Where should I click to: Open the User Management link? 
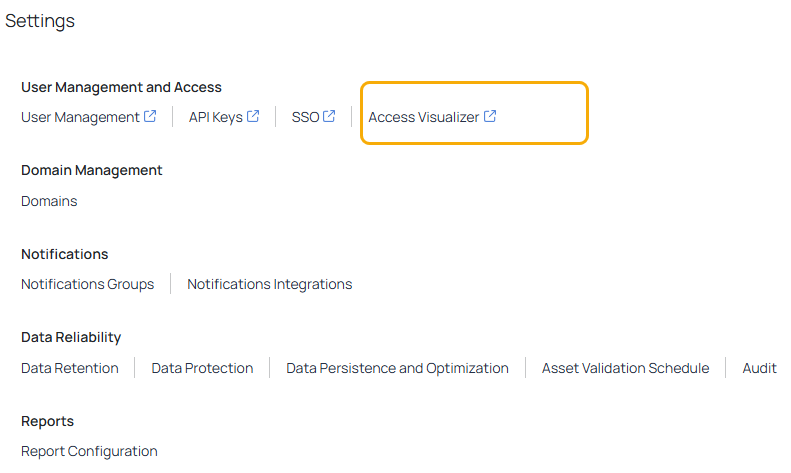tap(80, 117)
